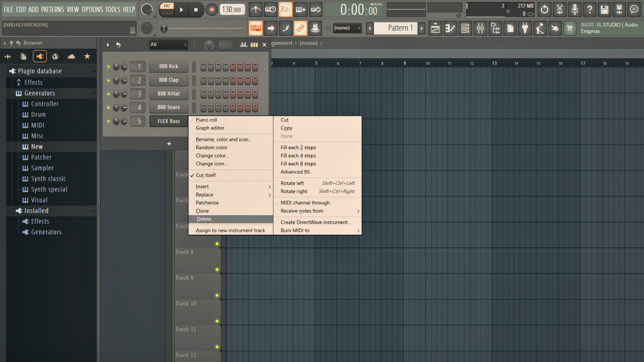Choose Delete... from the context menu
This screenshot has width=644, height=362.
(231, 219)
